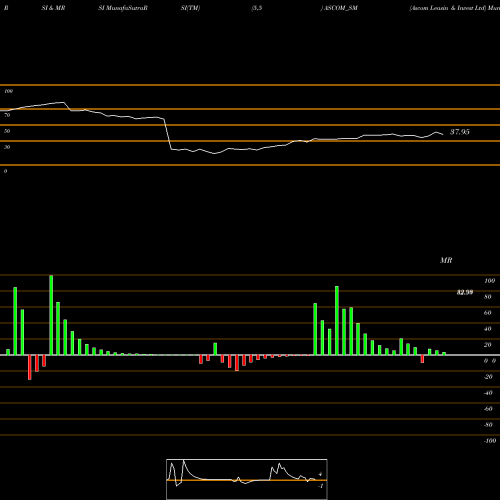The width and height of the screenshot is (500, 500).
Task: Click the longest red MR histogram bar
Action: coord(30,367)
